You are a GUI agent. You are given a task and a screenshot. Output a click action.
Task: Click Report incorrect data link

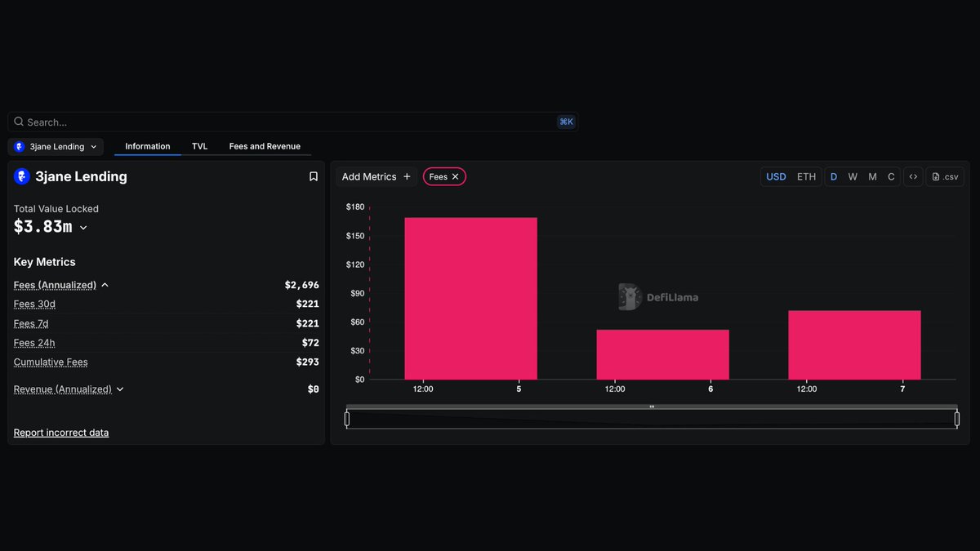[x=61, y=433]
